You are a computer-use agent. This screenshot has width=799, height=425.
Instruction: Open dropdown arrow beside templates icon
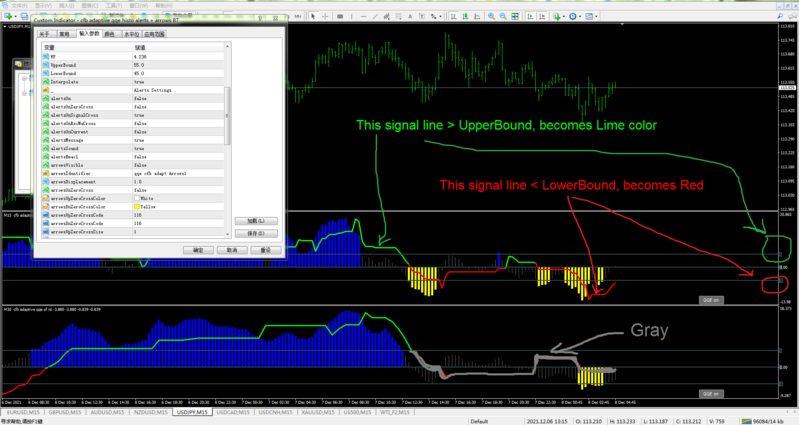pyautogui.click(x=596, y=16)
